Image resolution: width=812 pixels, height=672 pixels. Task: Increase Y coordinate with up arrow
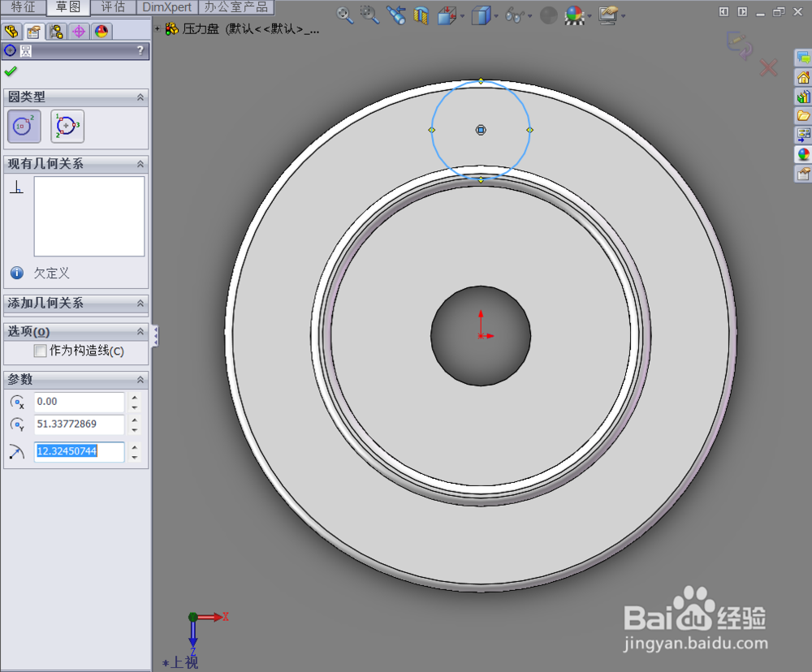click(x=135, y=420)
